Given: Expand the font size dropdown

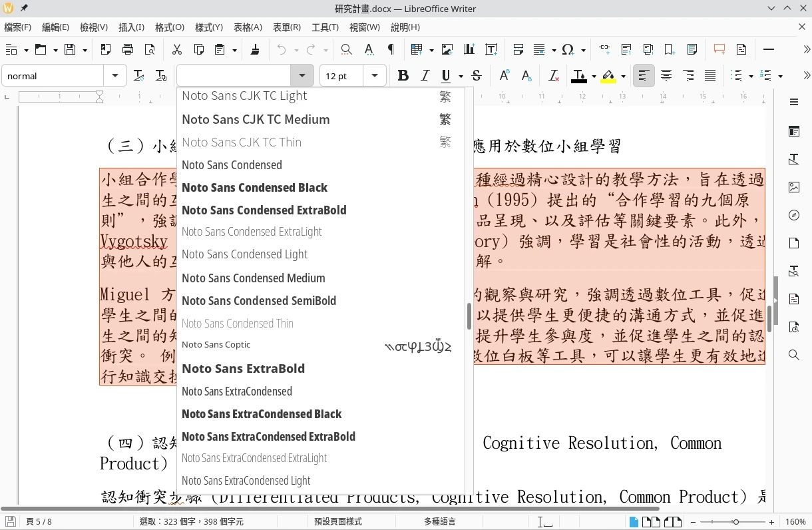Looking at the screenshot, I should 375,76.
